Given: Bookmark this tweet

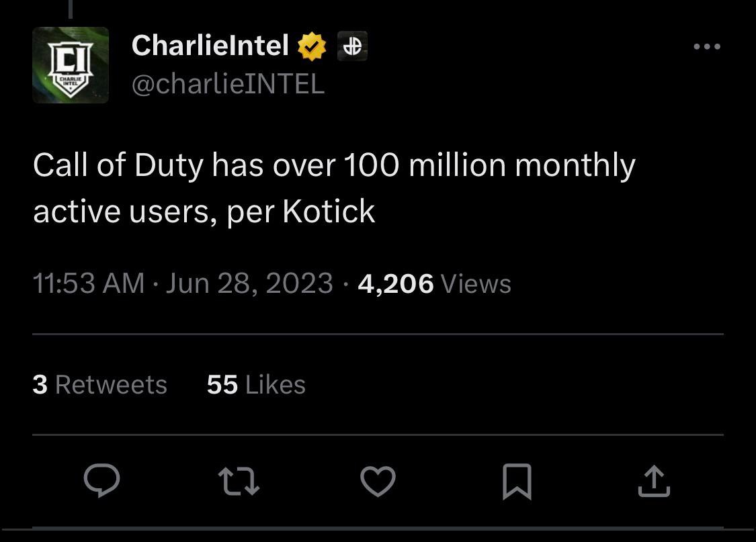Looking at the screenshot, I should 517,482.
